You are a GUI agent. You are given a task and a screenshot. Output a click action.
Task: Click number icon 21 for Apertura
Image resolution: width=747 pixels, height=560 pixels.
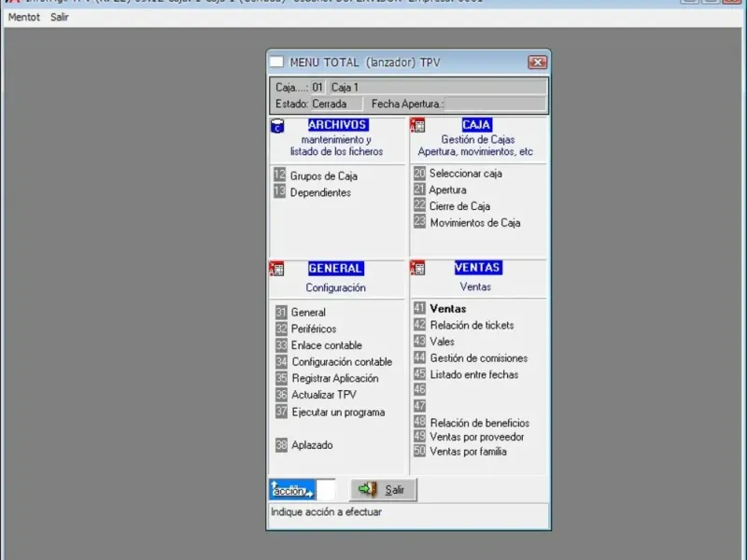pyautogui.click(x=419, y=189)
